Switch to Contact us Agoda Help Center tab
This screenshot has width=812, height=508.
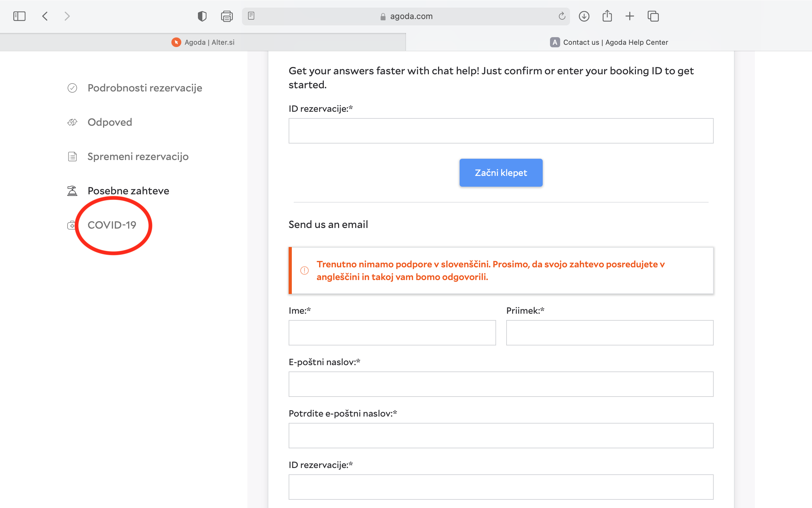pos(609,42)
